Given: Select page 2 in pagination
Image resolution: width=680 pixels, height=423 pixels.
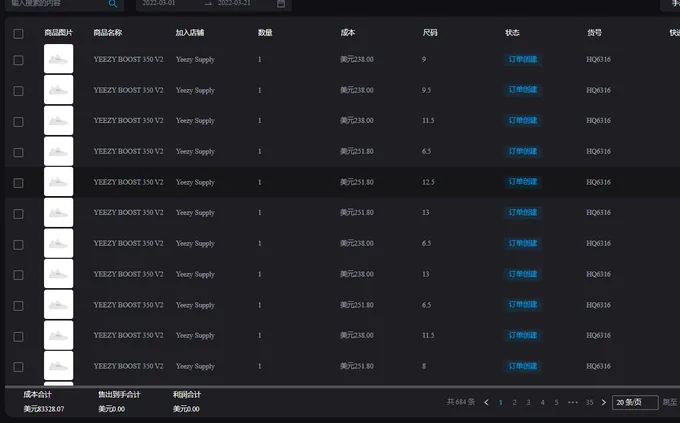Looking at the screenshot, I should [x=514, y=403].
